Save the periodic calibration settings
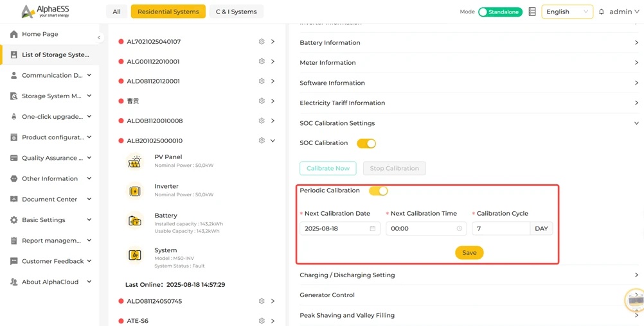 pos(469,253)
